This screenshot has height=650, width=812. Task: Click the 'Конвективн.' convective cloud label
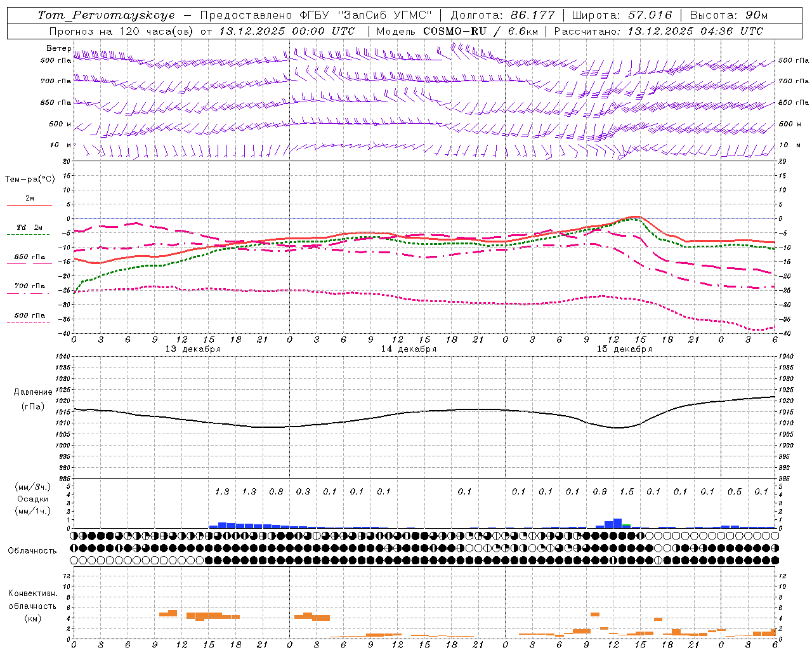33,594
